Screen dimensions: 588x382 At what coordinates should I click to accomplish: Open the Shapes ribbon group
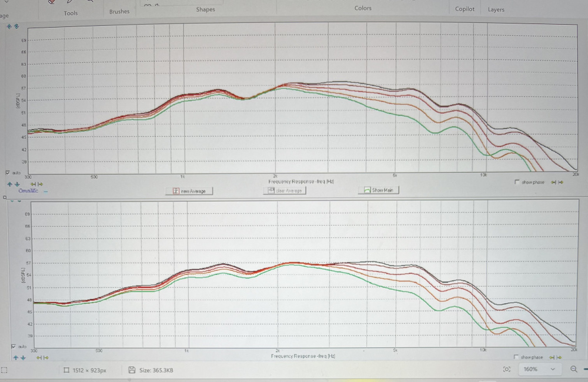coord(205,9)
